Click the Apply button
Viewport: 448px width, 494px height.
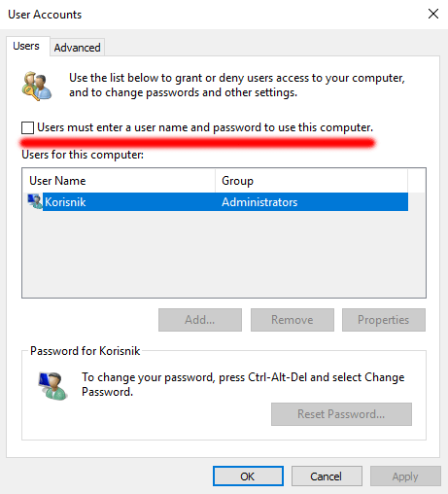point(405,476)
